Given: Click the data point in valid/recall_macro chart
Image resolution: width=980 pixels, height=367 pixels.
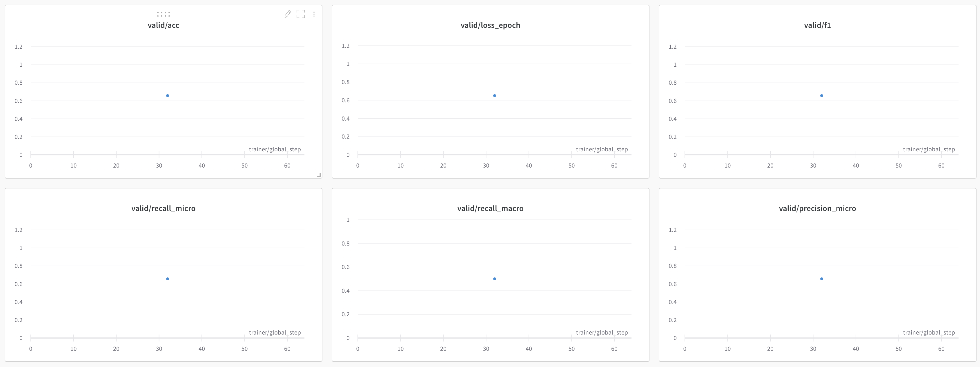Looking at the screenshot, I should [495, 279].
